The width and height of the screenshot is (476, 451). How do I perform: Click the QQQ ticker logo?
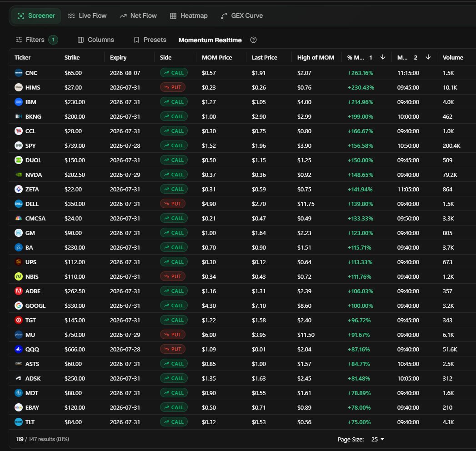click(19, 349)
